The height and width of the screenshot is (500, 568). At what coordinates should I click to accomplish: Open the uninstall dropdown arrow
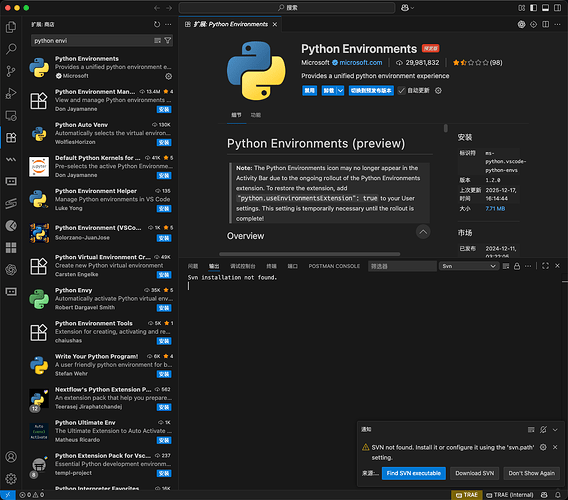click(x=340, y=91)
